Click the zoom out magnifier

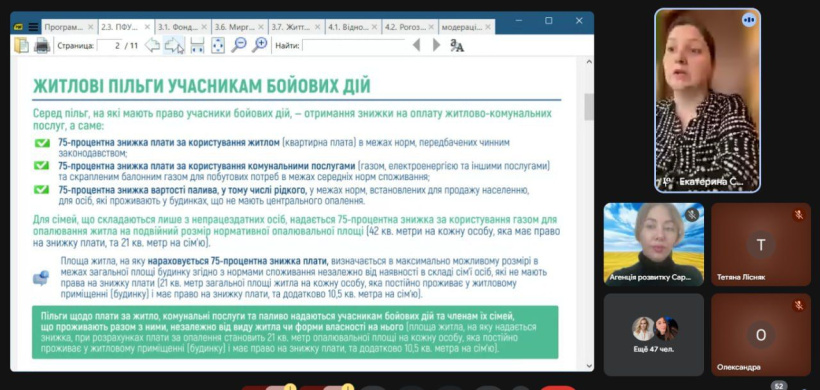coord(238,45)
